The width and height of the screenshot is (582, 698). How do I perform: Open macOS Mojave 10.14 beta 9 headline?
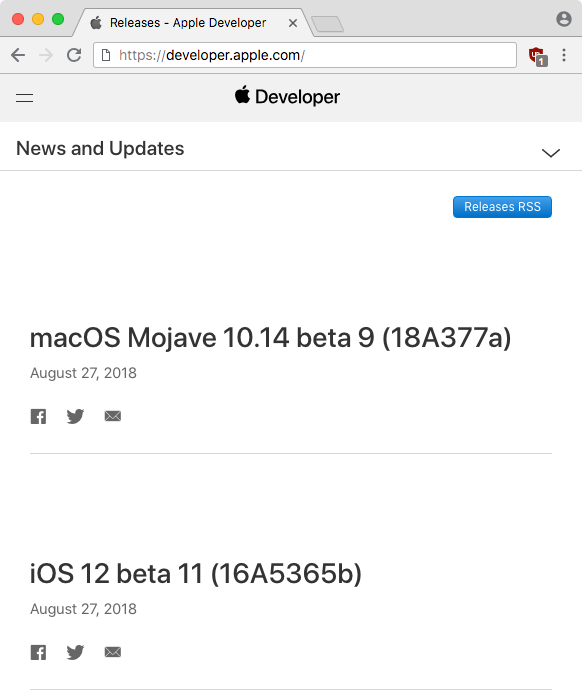pyautogui.click(x=270, y=337)
